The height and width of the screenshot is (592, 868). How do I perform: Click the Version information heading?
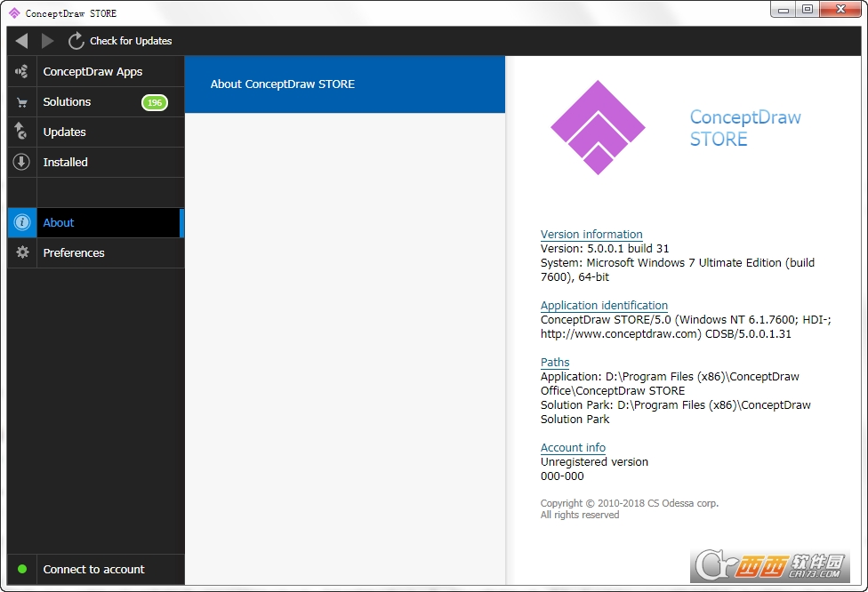coord(591,234)
